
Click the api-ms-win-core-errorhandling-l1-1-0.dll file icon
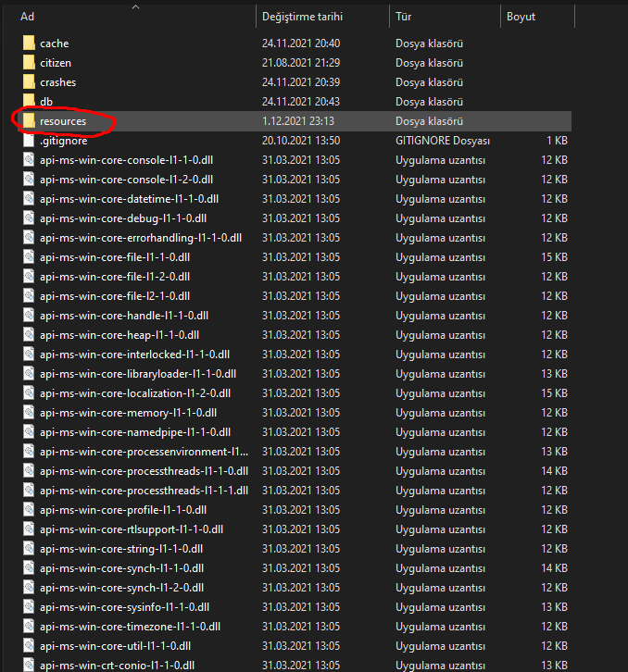tap(29, 238)
